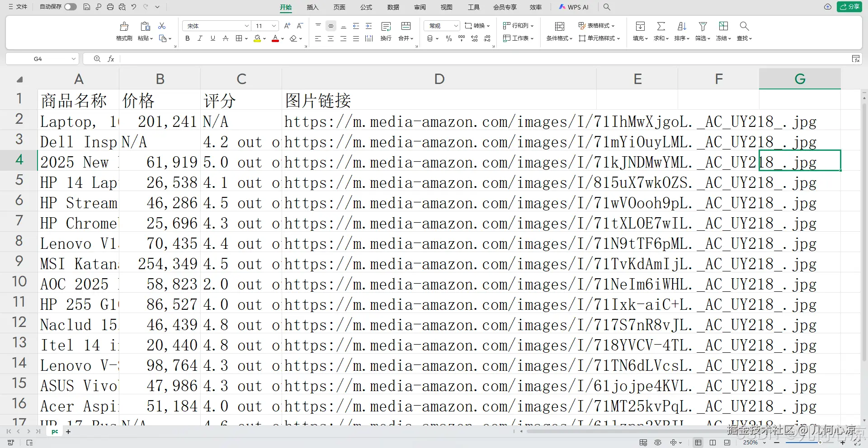The height and width of the screenshot is (448, 868).
Task: Toggle middle vertical alignment button
Action: coord(330,26)
